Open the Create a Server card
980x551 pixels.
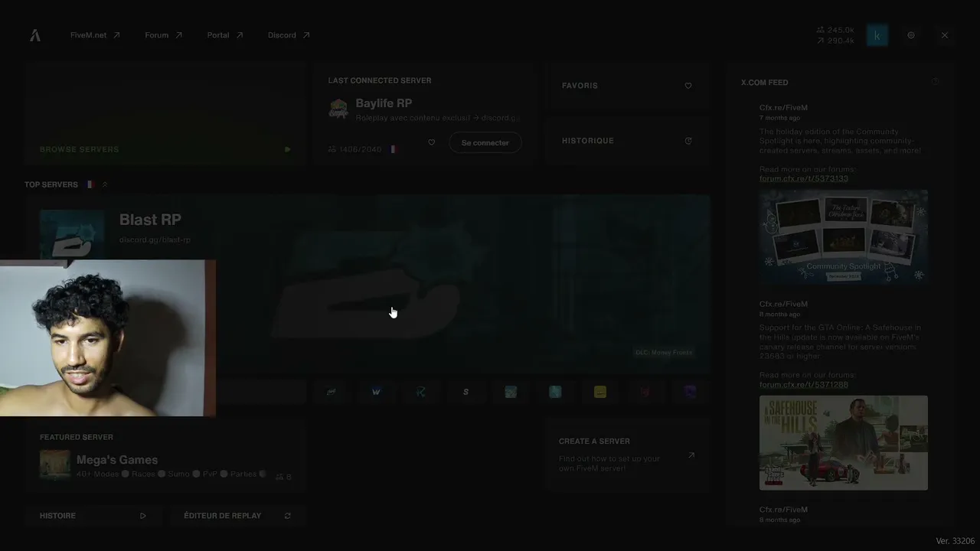coord(627,455)
